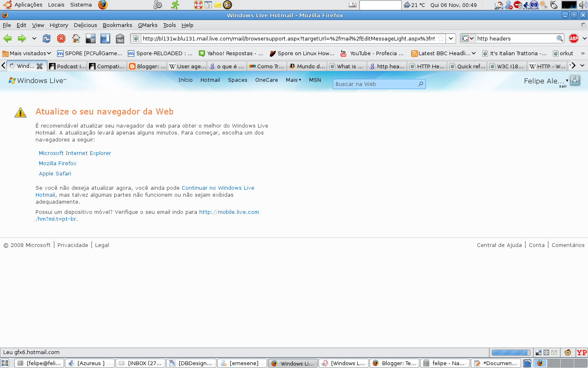Open the History menu
Image resolution: width=588 pixels, height=368 pixels.
click(x=59, y=25)
